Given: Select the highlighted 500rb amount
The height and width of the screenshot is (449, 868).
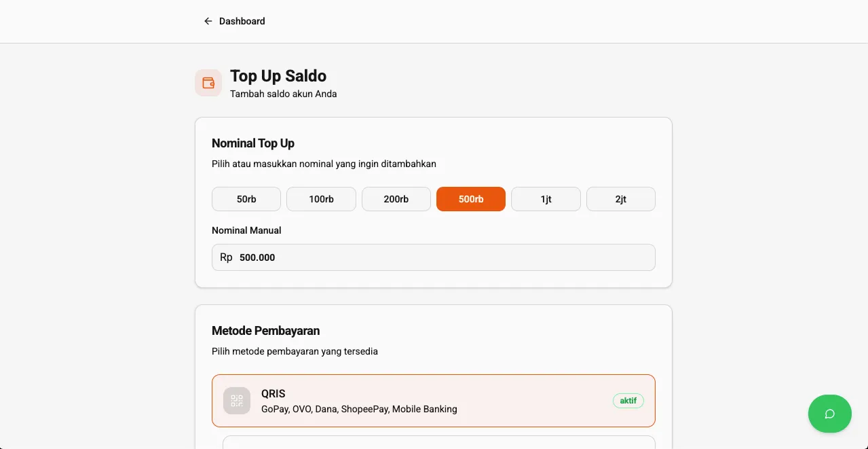Looking at the screenshot, I should [471, 199].
